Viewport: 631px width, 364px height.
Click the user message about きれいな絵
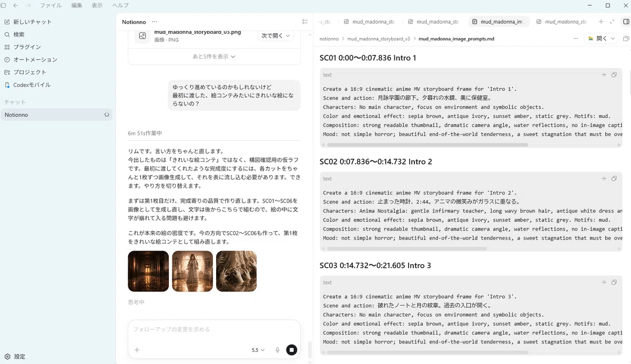point(234,96)
